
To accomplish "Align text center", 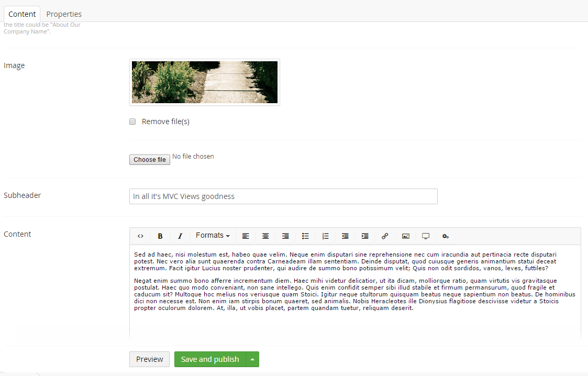I will click(265, 236).
